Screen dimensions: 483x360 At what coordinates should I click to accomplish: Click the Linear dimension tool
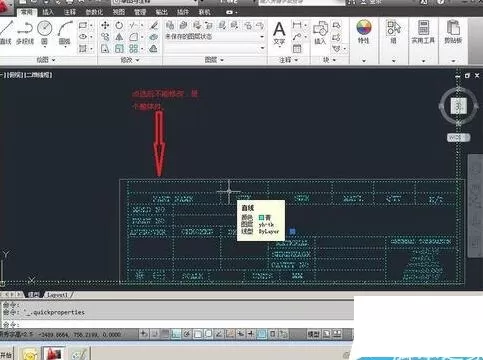pyautogui.click(x=297, y=25)
